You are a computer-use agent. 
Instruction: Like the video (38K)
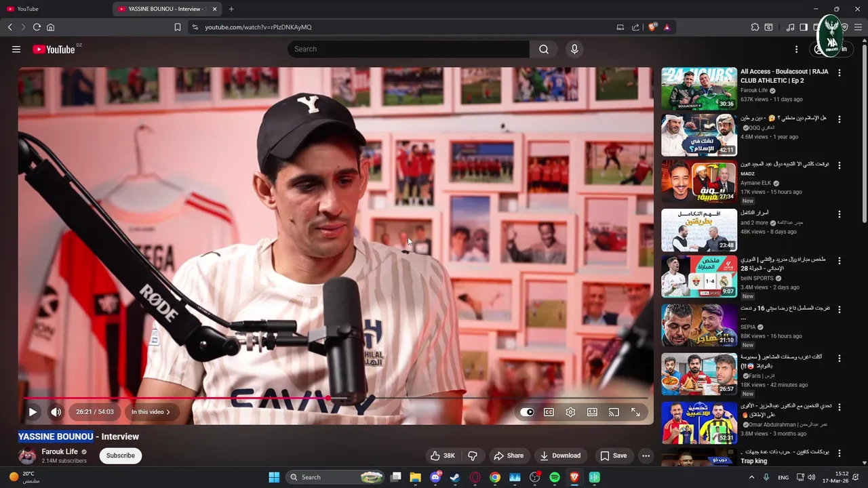tap(442, 455)
